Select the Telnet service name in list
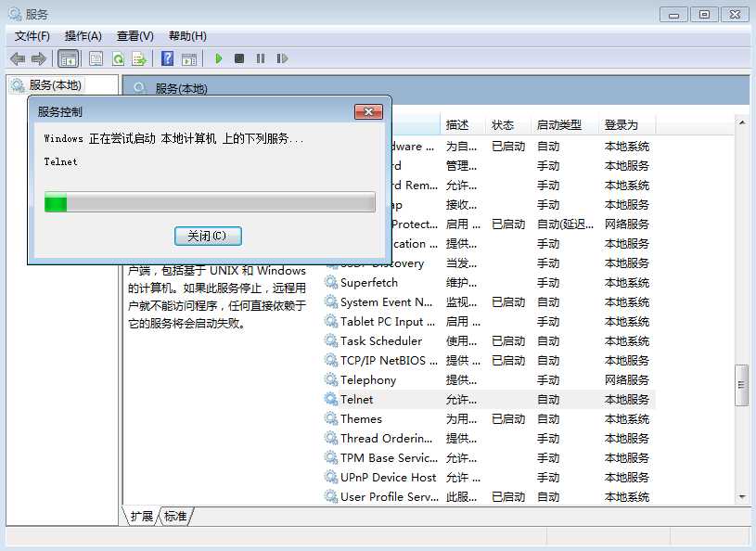The width and height of the screenshot is (756, 551). pos(356,399)
